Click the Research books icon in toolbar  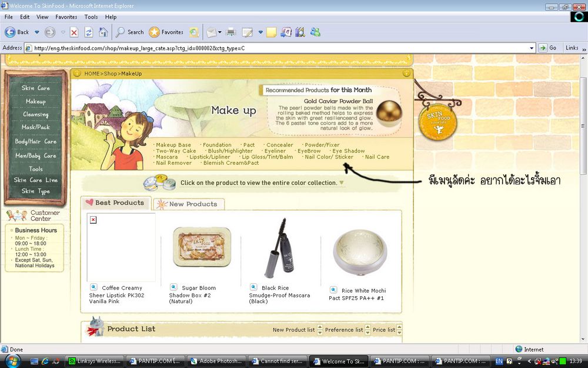click(x=300, y=32)
